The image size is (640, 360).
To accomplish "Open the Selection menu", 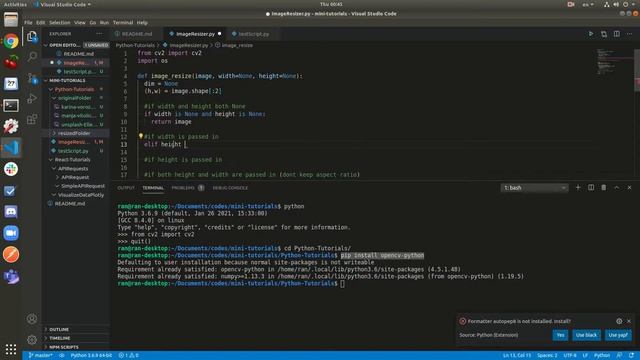I will click(60, 22).
